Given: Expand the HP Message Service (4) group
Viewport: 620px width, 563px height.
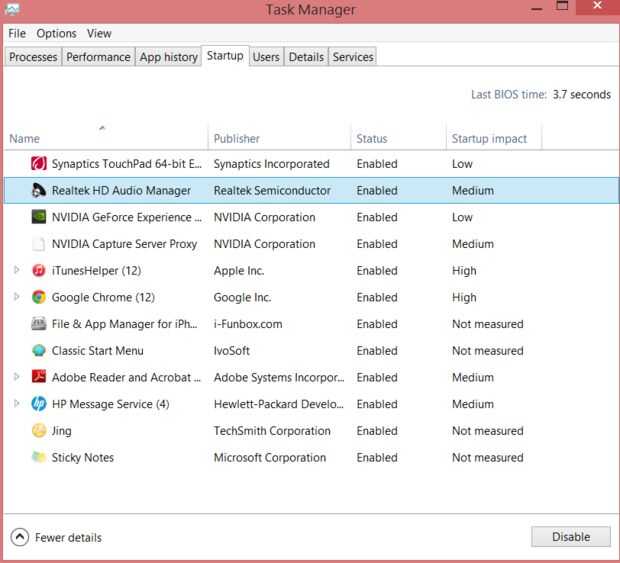Looking at the screenshot, I should tap(17, 403).
